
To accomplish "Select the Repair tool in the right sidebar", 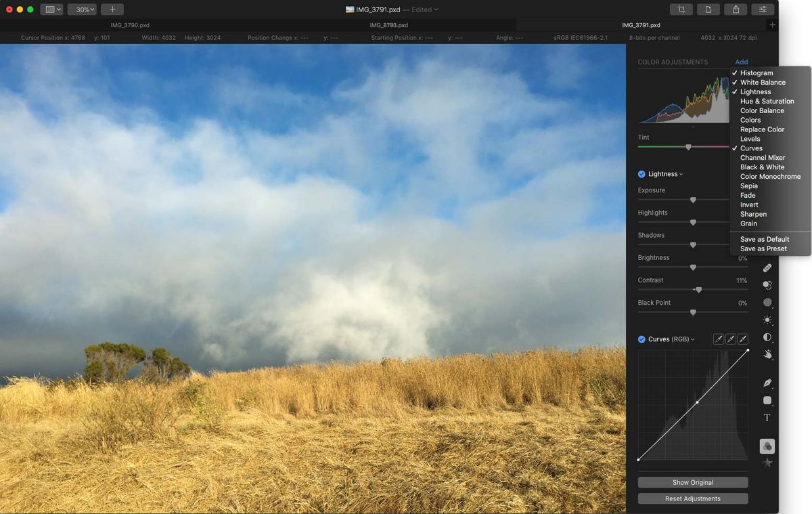I will (x=767, y=267).
